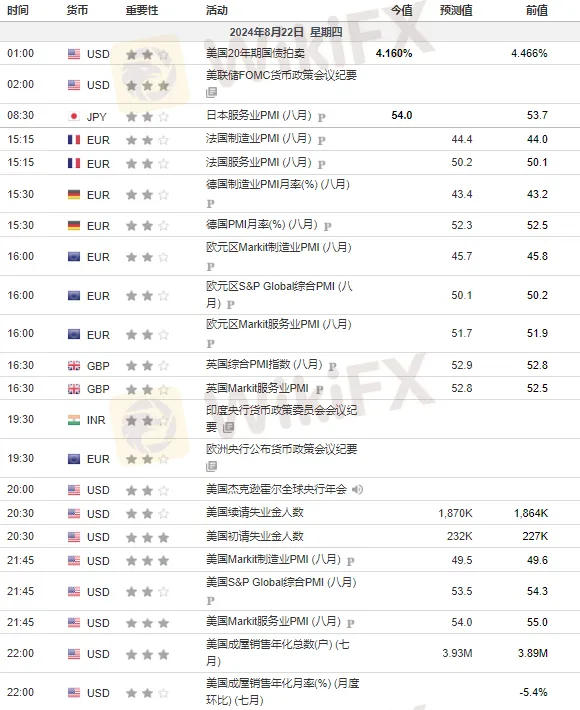Open the FOMC meeting minutes document icon
This screenshot has width=580, height=710.
coord(211,92)
